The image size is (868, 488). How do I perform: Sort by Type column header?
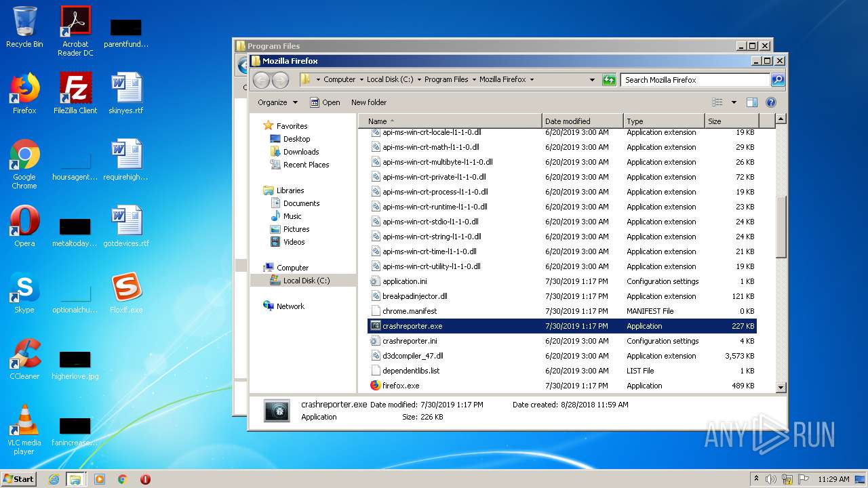tap(664, 121)
